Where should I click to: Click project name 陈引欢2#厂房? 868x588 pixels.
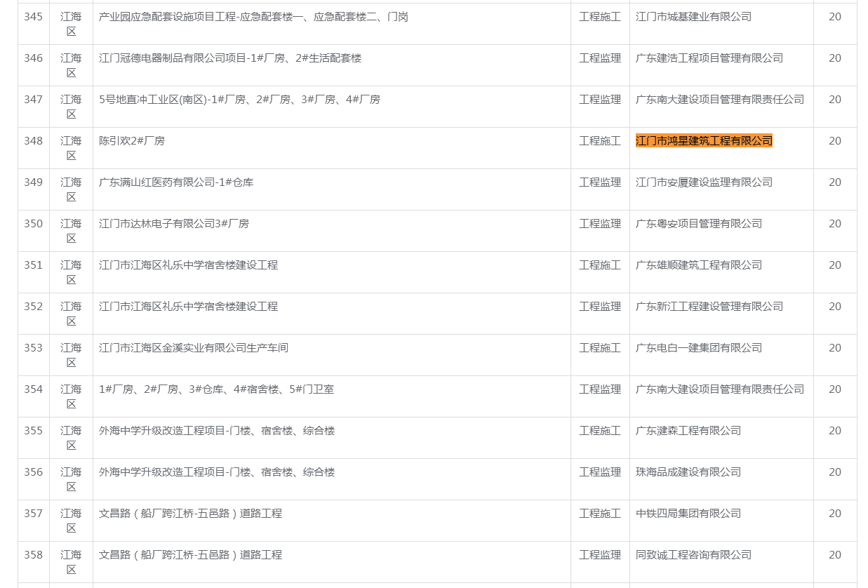coord(132,141)
